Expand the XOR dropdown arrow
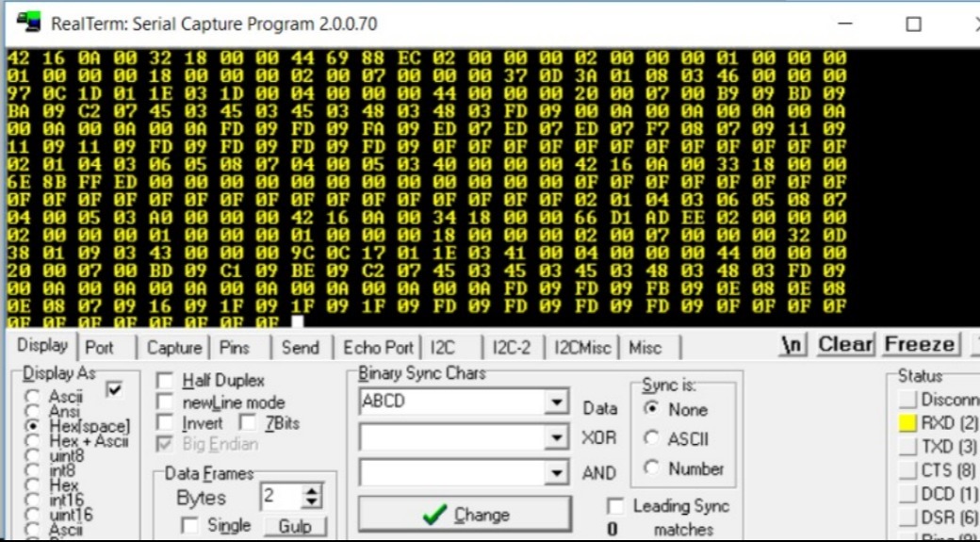Image resolution: width=980 pixels, height=542 pixels. [555, 437]
